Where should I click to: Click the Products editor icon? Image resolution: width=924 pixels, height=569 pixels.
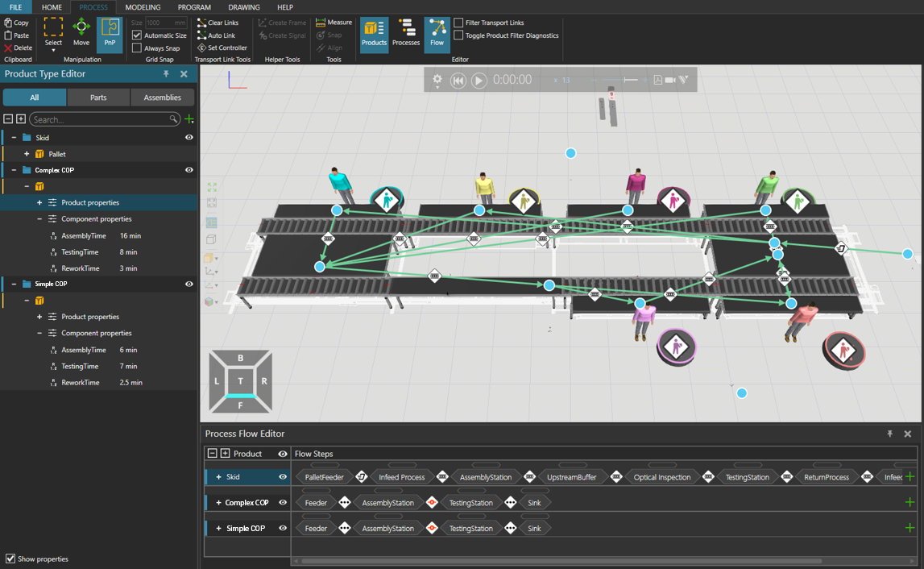(x=374, y=34)
